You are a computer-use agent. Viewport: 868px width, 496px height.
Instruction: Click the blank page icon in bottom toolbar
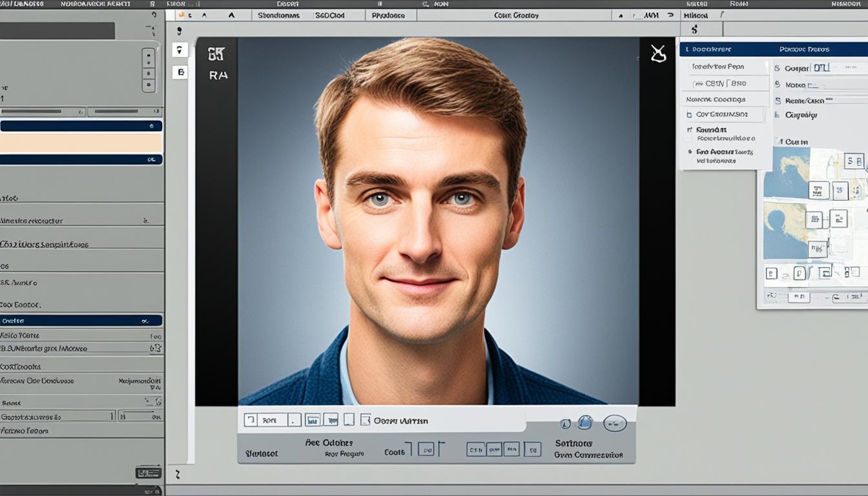[349, 420]
